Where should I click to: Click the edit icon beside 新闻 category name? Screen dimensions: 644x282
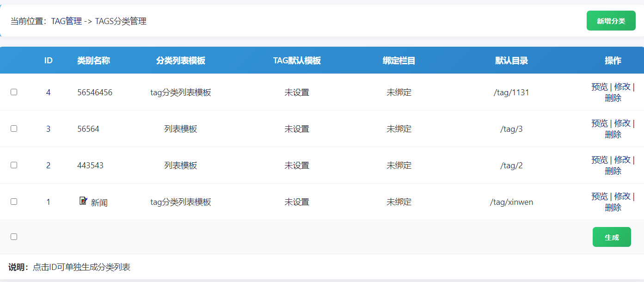click(x=83, y=201)
